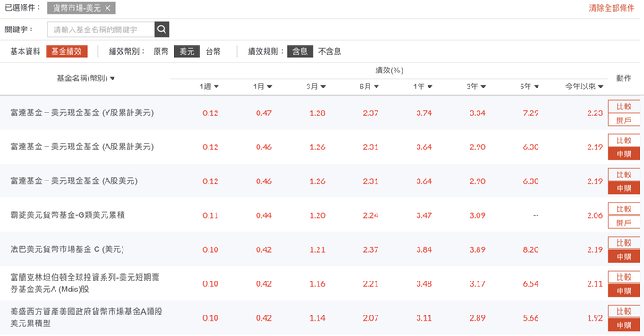Choose 原幣 performance currency

[x=161, y=51]
